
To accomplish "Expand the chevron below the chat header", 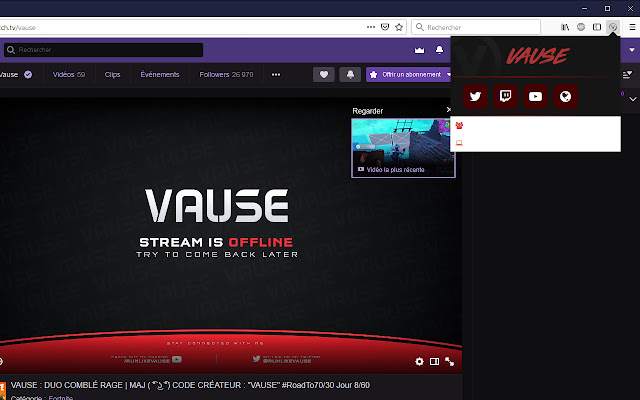I will coord(633,99).
